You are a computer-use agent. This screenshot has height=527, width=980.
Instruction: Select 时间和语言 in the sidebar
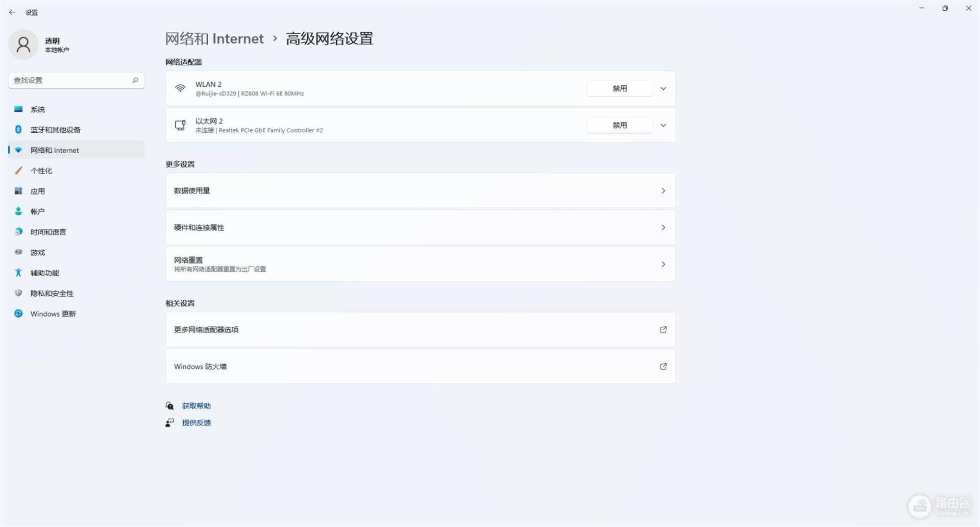(x=77, y=232)
